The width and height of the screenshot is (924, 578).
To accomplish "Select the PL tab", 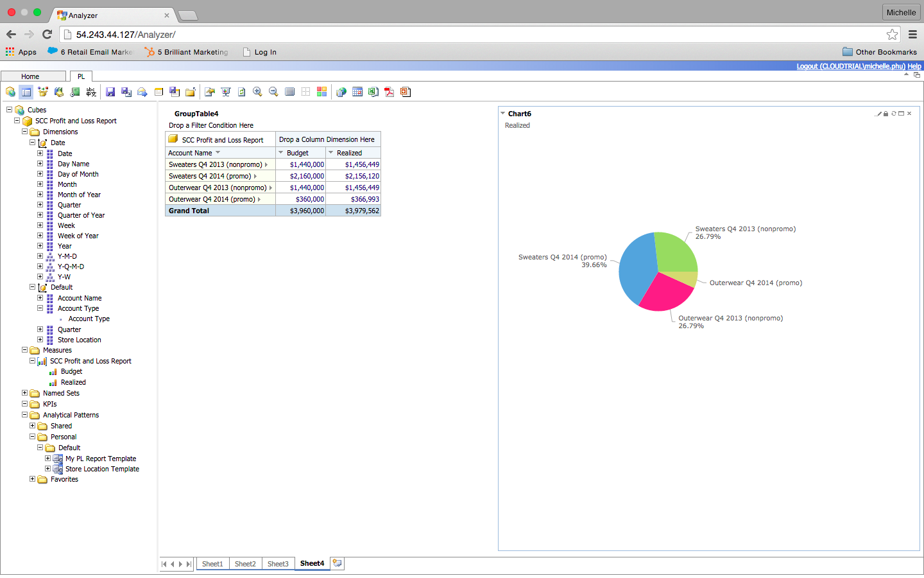I will point(81,76).
